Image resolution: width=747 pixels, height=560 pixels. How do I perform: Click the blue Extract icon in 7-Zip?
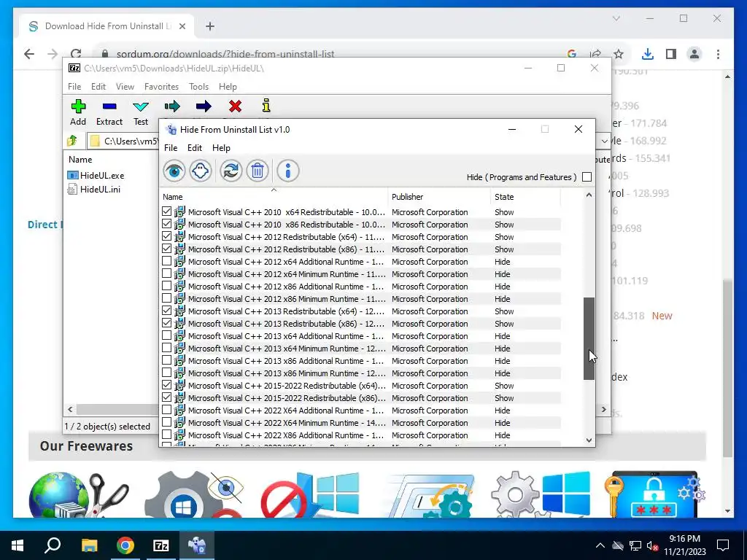109,106
